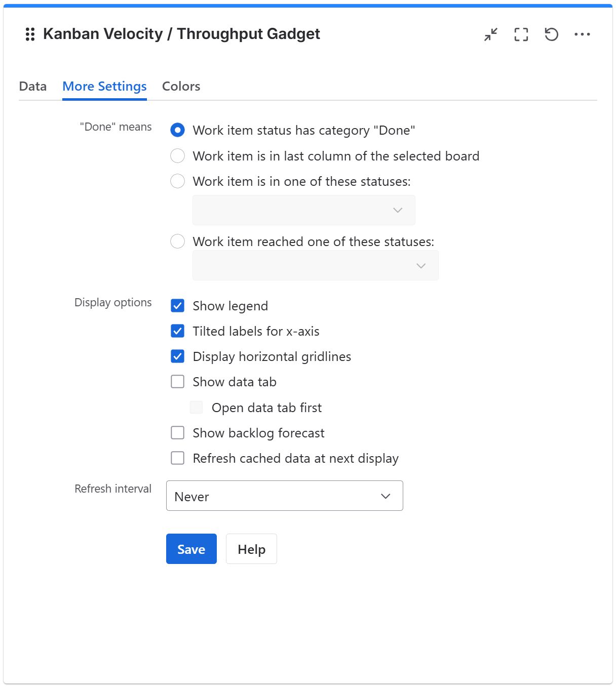Screen dimensions: 616x687
Task: Choose 'Work item reached one of these statuses'
Action: (x=177, y=241)
